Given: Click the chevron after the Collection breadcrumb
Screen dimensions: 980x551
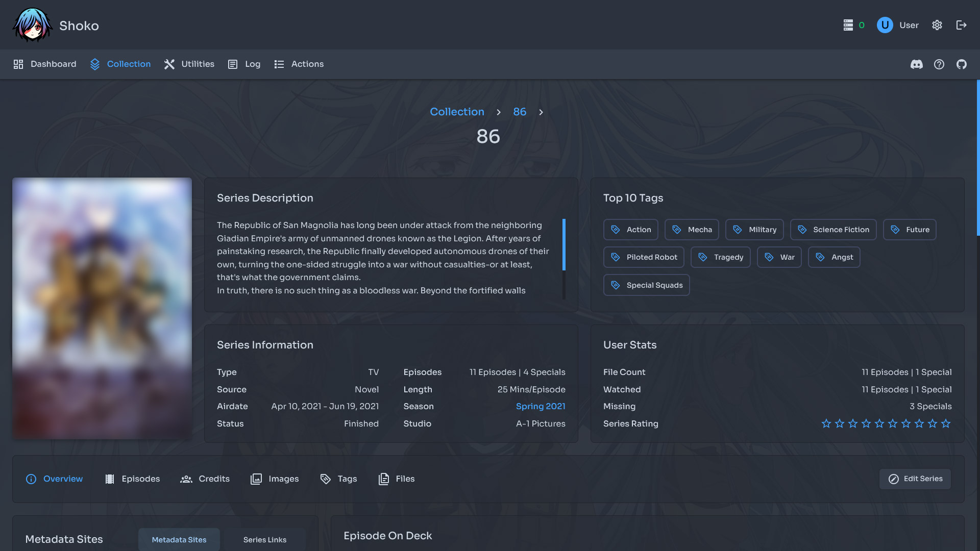Looking at the screenshot, I should pyautogui.click(x=499, y=112).
